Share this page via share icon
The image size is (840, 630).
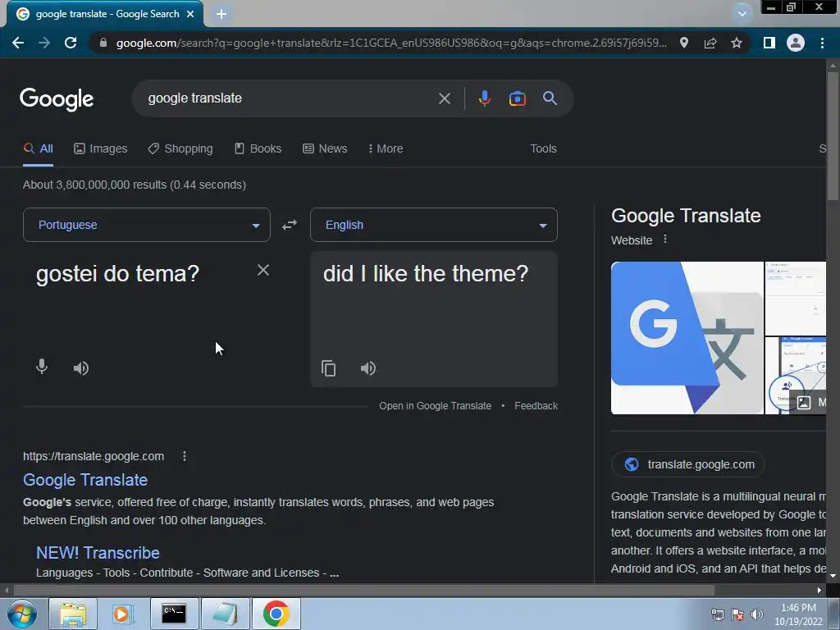[710, 43]
